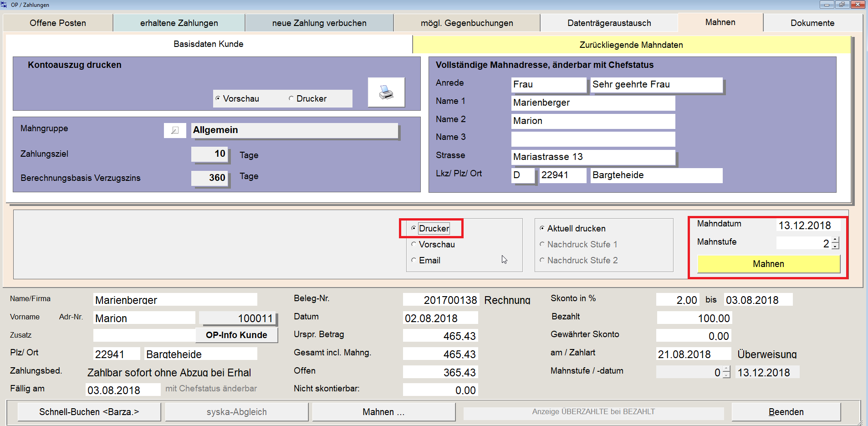Click the Plz field 22941 in Mahnadresse
The image size is (868, 426).
(563, 175)
